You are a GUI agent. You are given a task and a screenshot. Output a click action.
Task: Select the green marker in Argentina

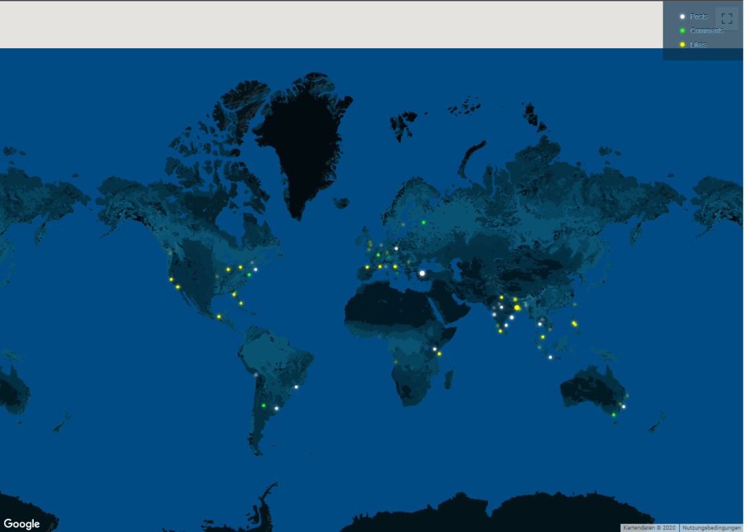tap(263, 406)
